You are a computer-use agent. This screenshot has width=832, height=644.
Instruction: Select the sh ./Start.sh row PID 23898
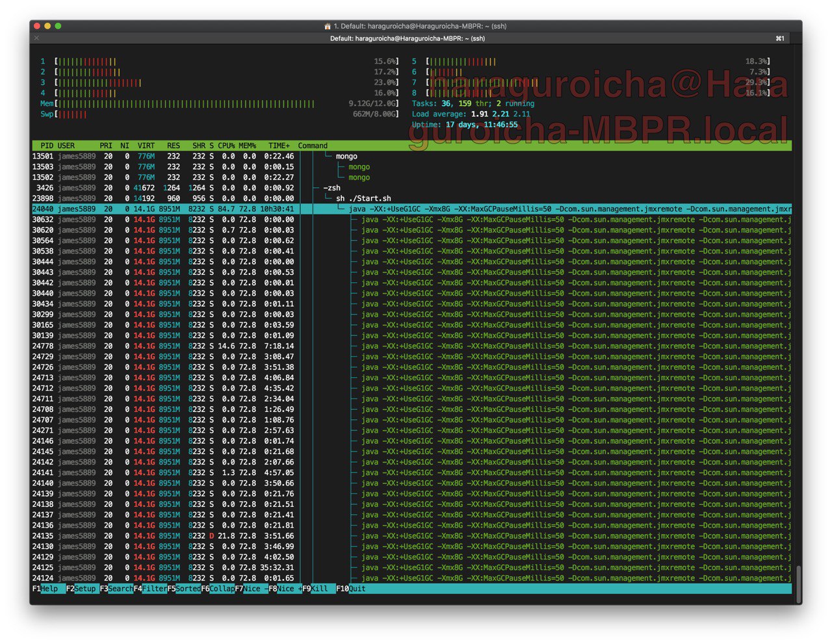point(411,198)
